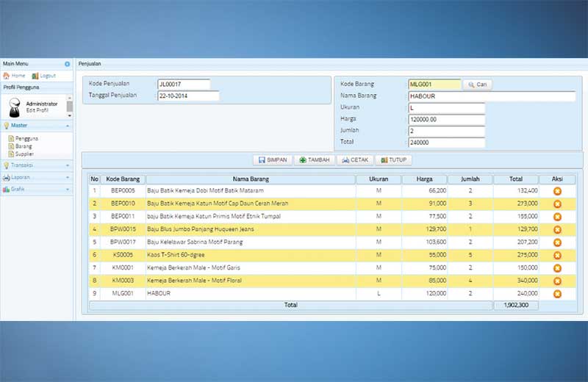The height and width of the screenshot is (382, 588).
Task: Remove the Baju Blus Jumbo row
Action: [x=557, y=229]
